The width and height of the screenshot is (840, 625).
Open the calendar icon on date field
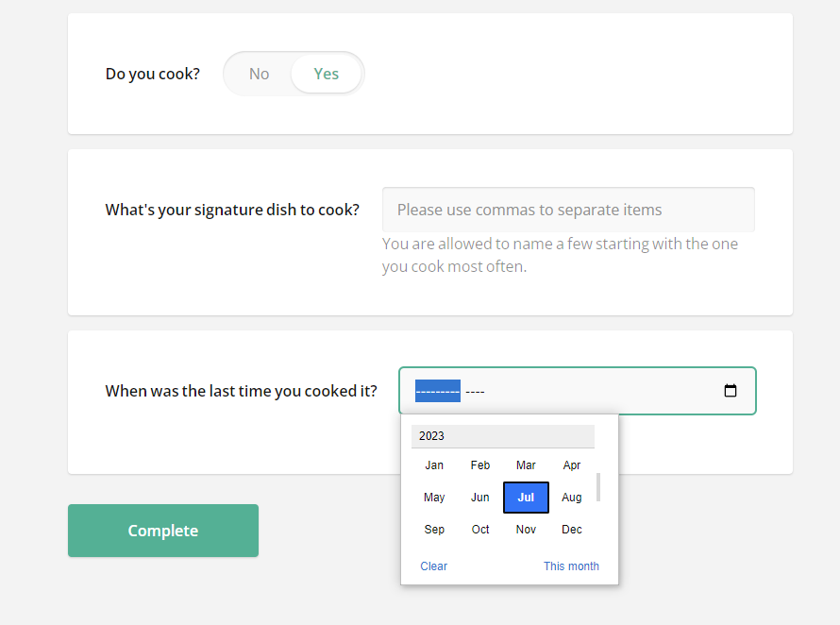(x=731, y=390)
